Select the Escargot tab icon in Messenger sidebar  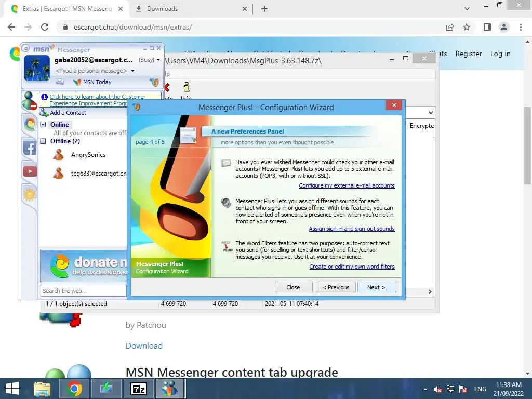30,124
